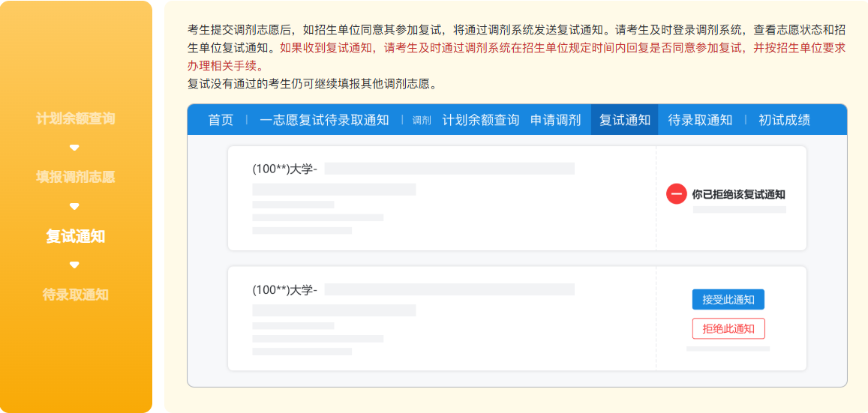The height and width of the screenshot is (413, 868).
Task: Click the arrow above 待录取通知 in sidebar
Action: (74, 265)
